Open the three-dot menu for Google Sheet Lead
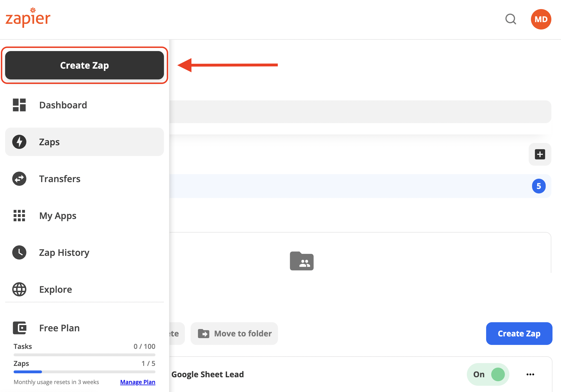The height and width of the screenshot is (392, 561). tap(530, 374)
